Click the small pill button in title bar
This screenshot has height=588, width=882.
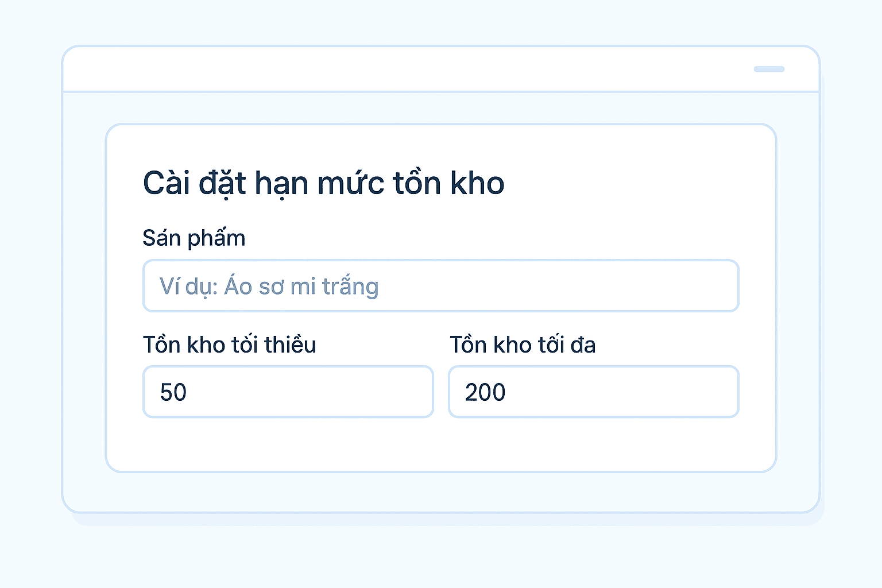[x=769, y=69]
